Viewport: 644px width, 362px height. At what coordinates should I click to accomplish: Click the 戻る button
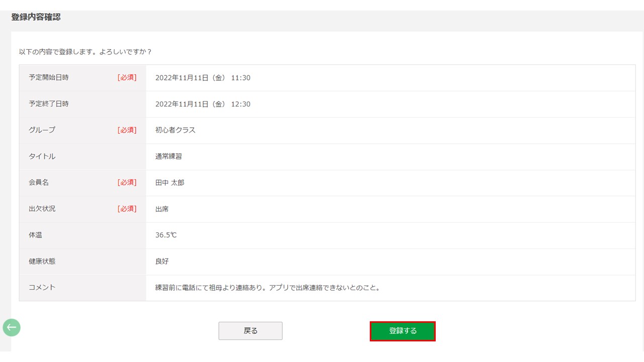[251, 331]
